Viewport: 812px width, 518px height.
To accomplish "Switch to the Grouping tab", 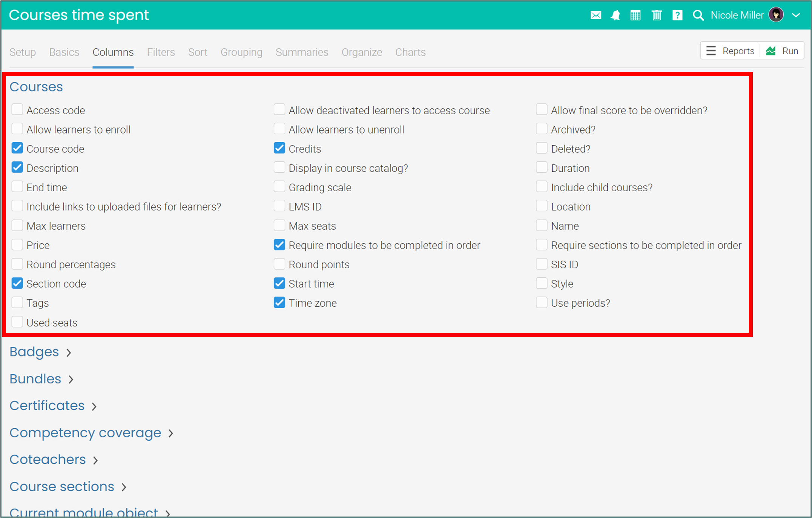I will pos(241,52).
